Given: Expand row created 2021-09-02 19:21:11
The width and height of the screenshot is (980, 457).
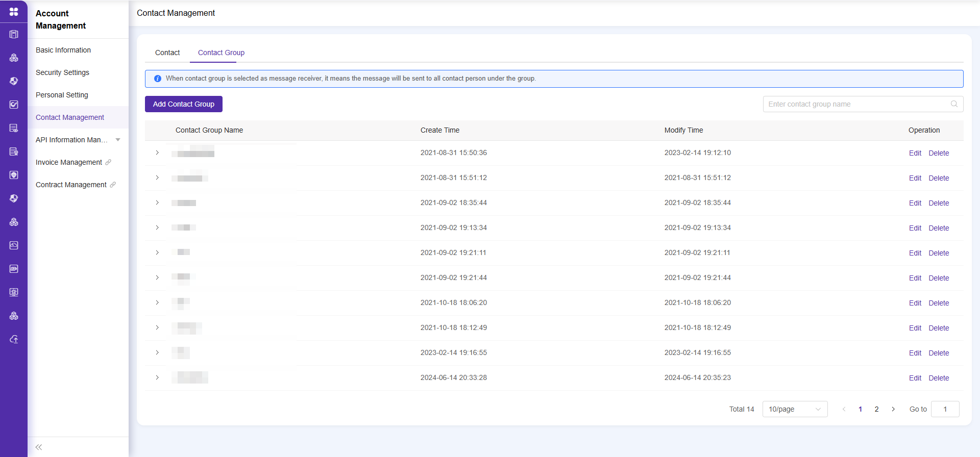Looking at the screenshot, I should click(157, 252).
